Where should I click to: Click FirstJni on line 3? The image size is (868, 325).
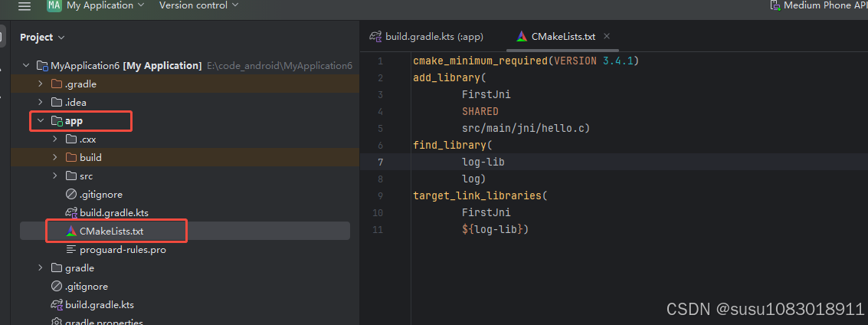[486, 95]
